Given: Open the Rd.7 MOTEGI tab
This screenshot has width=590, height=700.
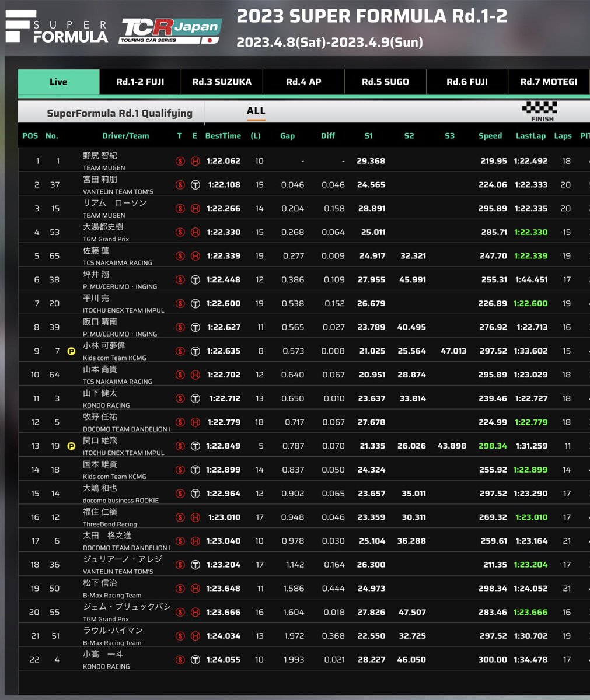Looking at the screenshot, I should tap(549, 82).
